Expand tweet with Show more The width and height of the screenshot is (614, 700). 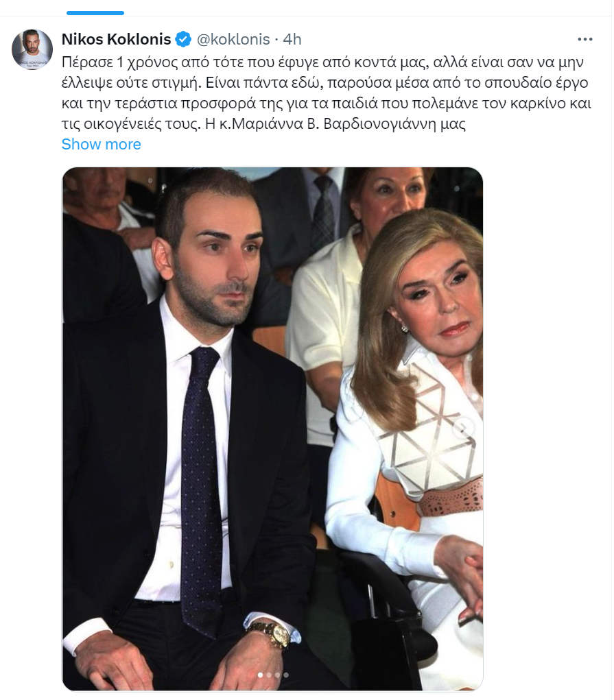(x=101, y=144)
